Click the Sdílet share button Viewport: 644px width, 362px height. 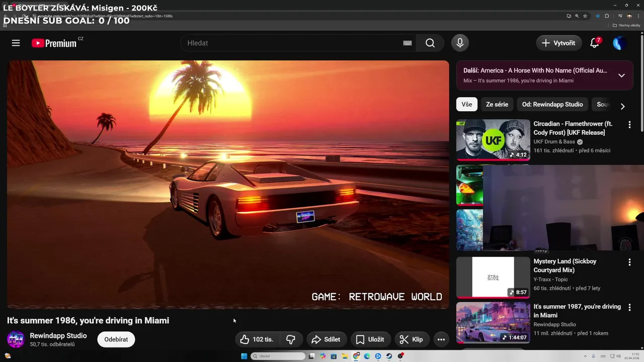(x=326, y=339)
